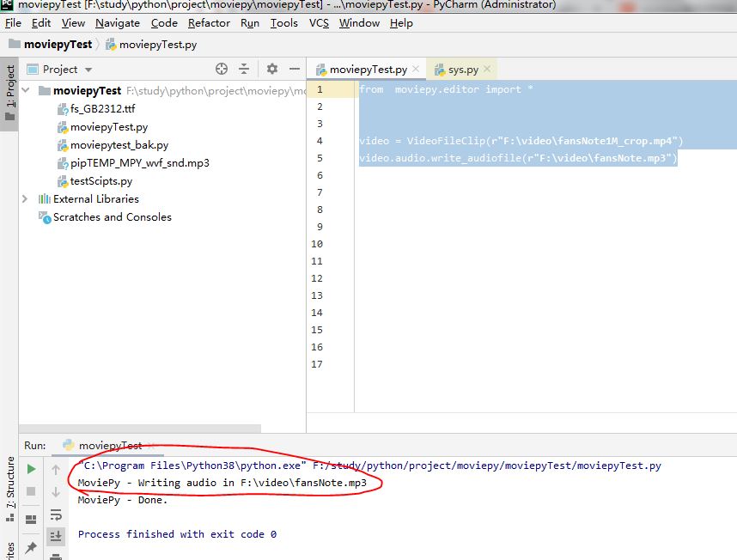
Task: Toggle the Structure tool window
Action: coord(9,489)
